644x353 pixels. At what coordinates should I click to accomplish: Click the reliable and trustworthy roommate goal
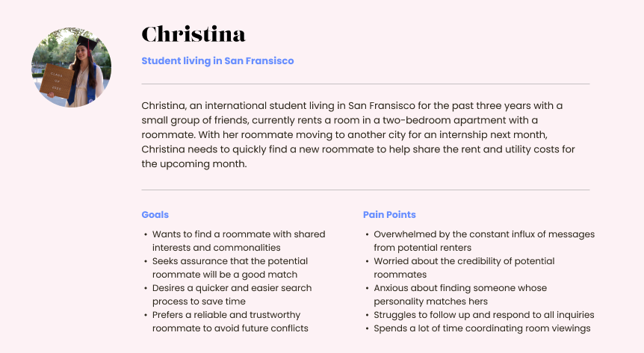pos(230,322)
